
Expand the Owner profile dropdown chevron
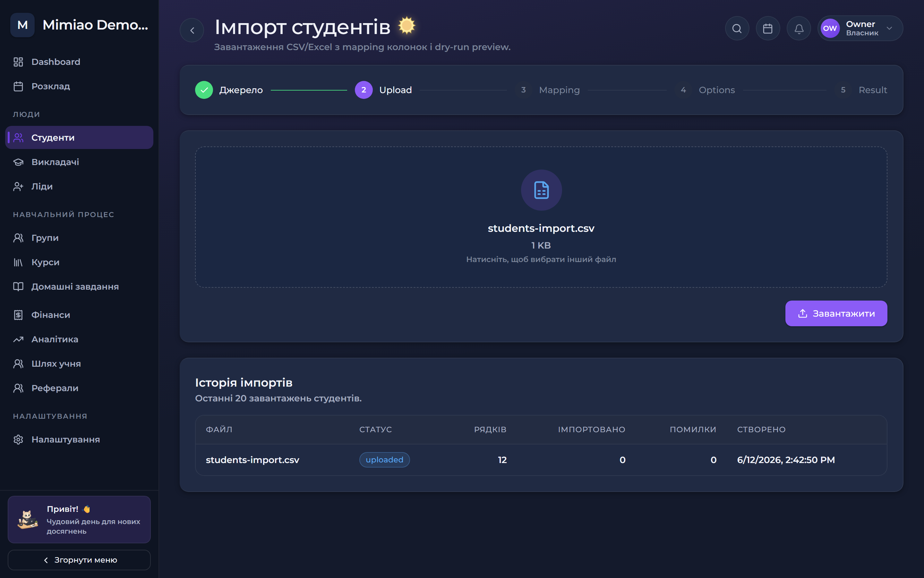click(889, 28)
